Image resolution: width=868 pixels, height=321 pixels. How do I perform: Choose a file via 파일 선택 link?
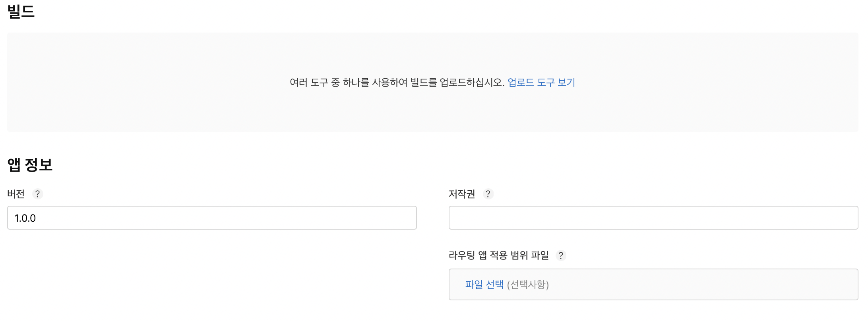(x=484, y=284)
